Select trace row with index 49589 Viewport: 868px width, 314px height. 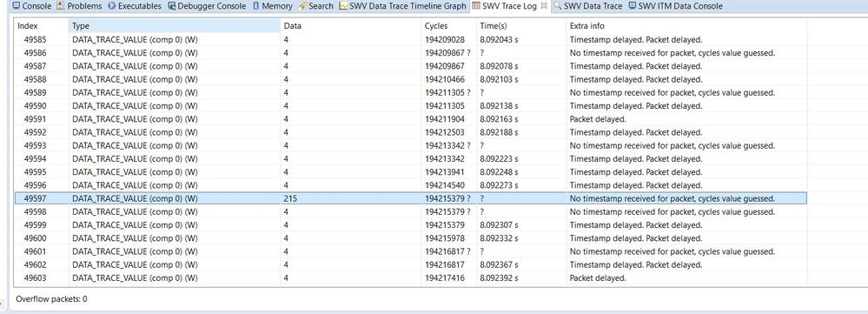pyautogui.click(x=410, y=93)
